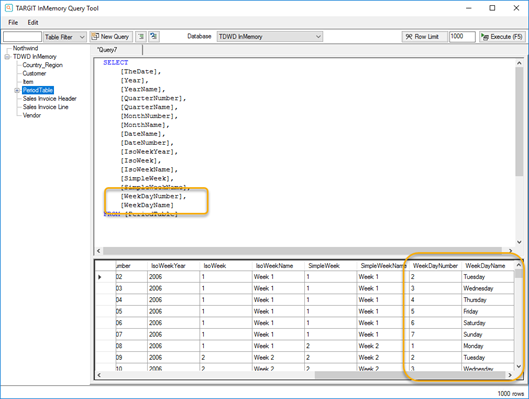
Task: Execute the query with Execute (F5)
Action: [502, 36]
